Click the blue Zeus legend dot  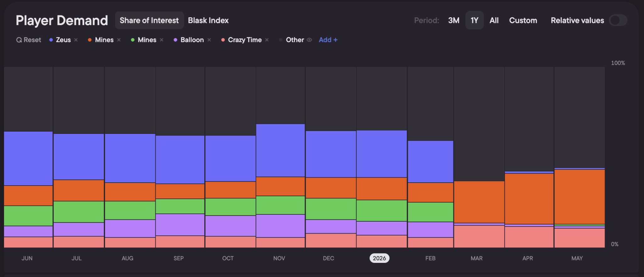click(x=51, y=40)
